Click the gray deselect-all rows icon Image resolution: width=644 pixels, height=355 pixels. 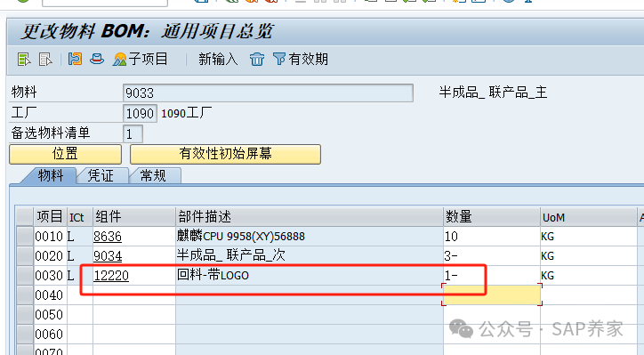[x=45, y=60]
